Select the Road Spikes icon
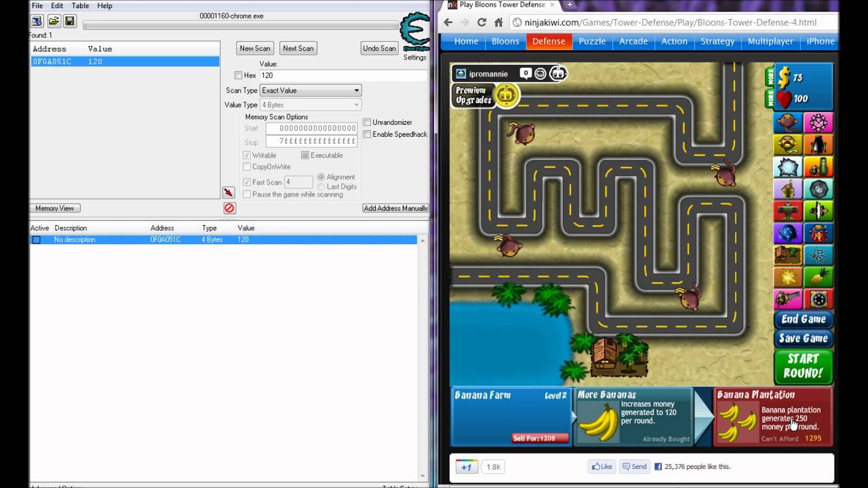The image size is (868, 488). pyautogui.click(x=818, y=256)
